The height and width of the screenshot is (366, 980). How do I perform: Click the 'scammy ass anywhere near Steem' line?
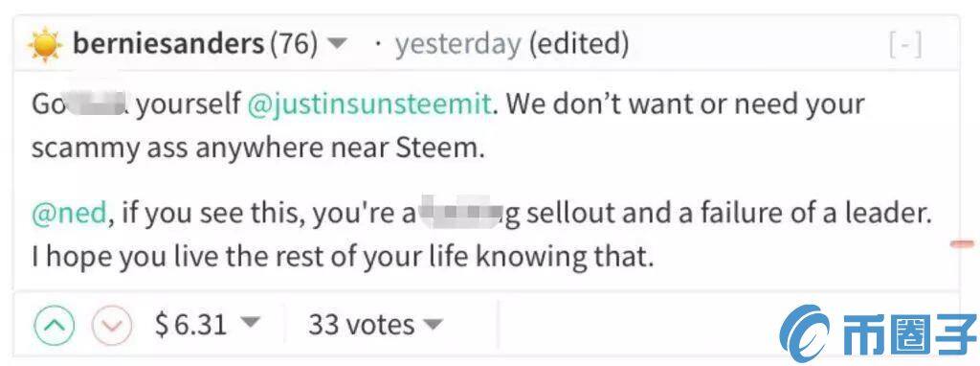[x=257, y=149]
